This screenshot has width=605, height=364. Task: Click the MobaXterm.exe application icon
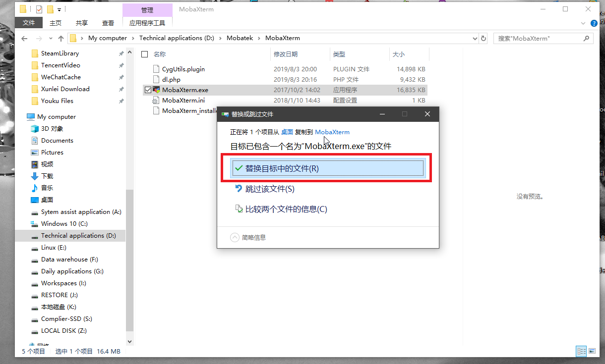156,90
